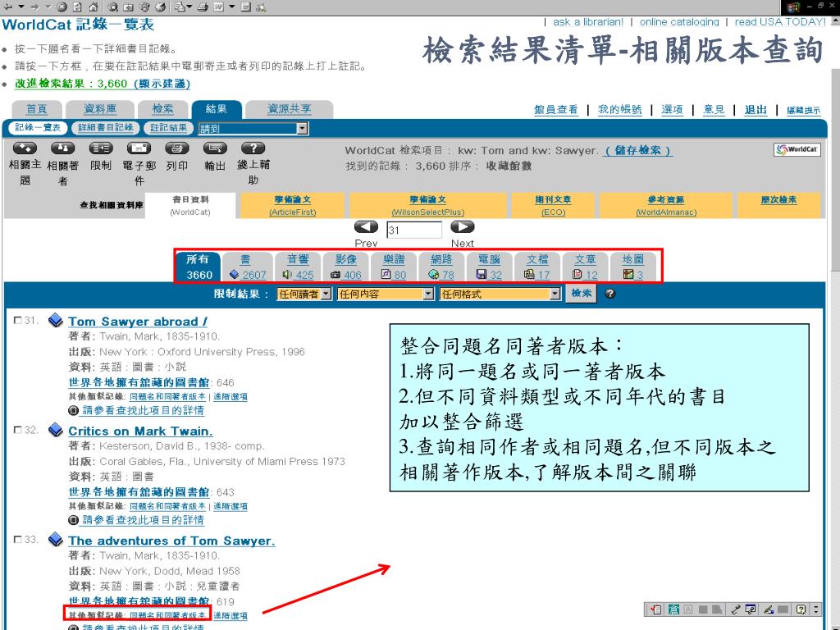
Task: Filter results by 網路 78 tab
Action: (441, 267)
